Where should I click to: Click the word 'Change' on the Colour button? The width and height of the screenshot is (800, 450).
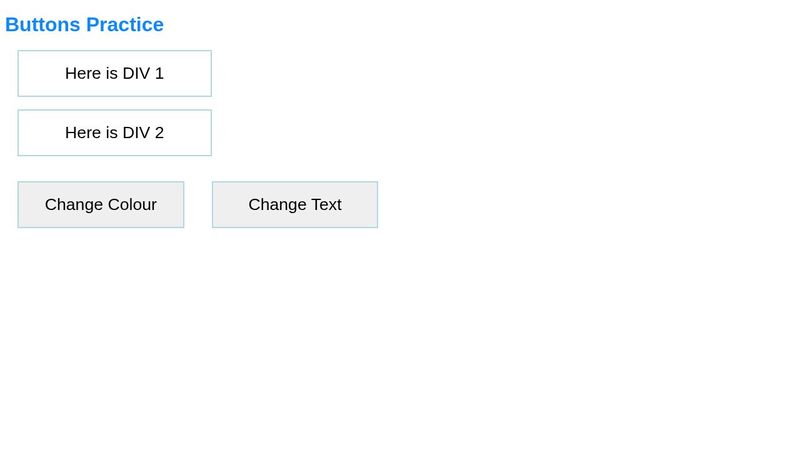74,205
